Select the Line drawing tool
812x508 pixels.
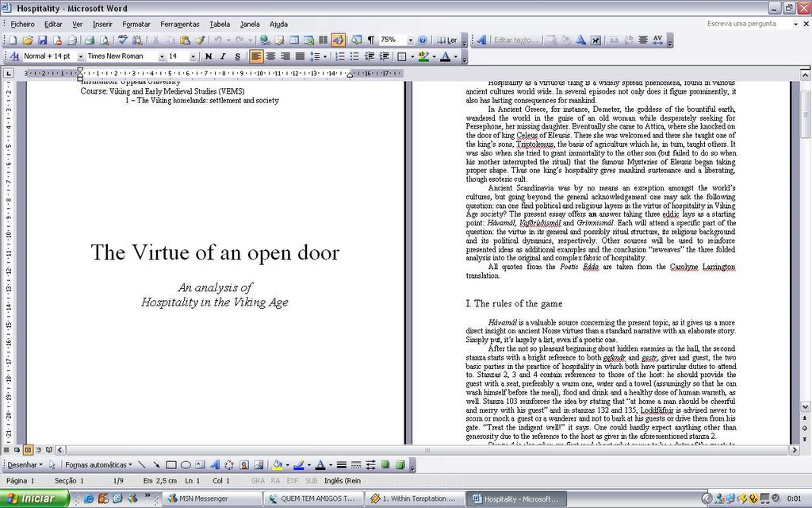click(x=142, y=465)
